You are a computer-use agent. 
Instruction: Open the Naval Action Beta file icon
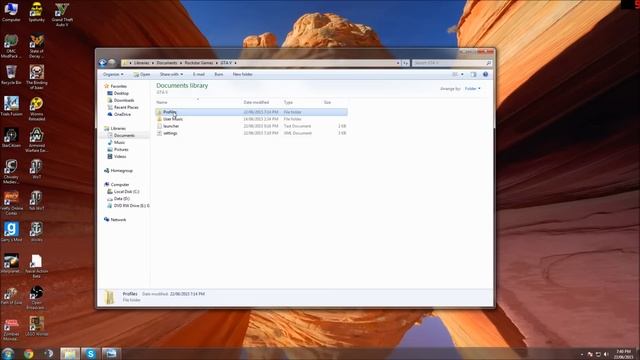(x=36, y=266)
